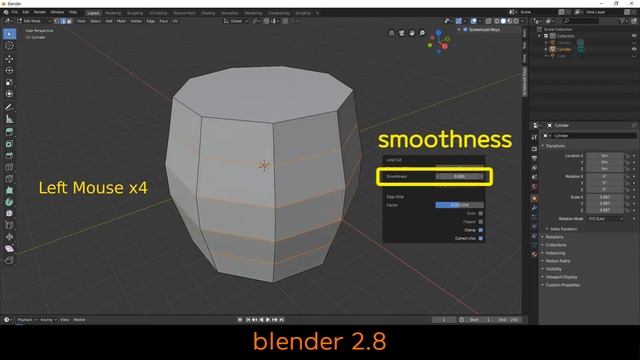Open the Edit Mode dropdown

(34, 21)
